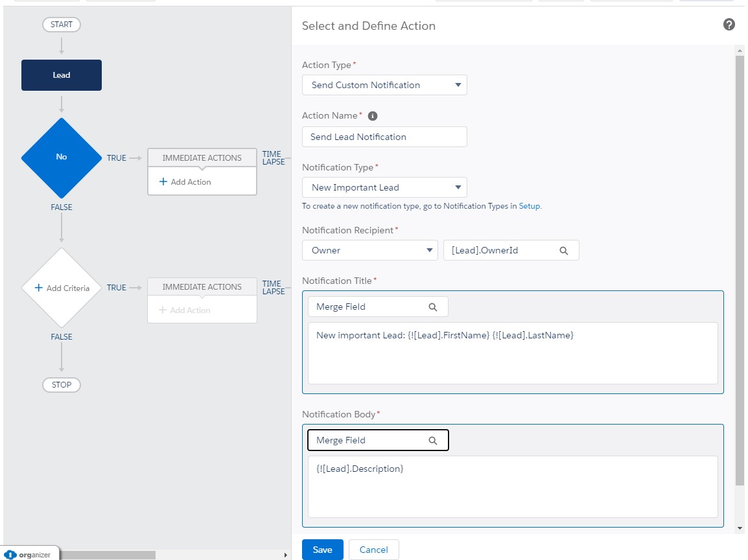Viewport: 748px width, 560px height.
Task: Click Notification Body merge field search icon
Action: 433,441
